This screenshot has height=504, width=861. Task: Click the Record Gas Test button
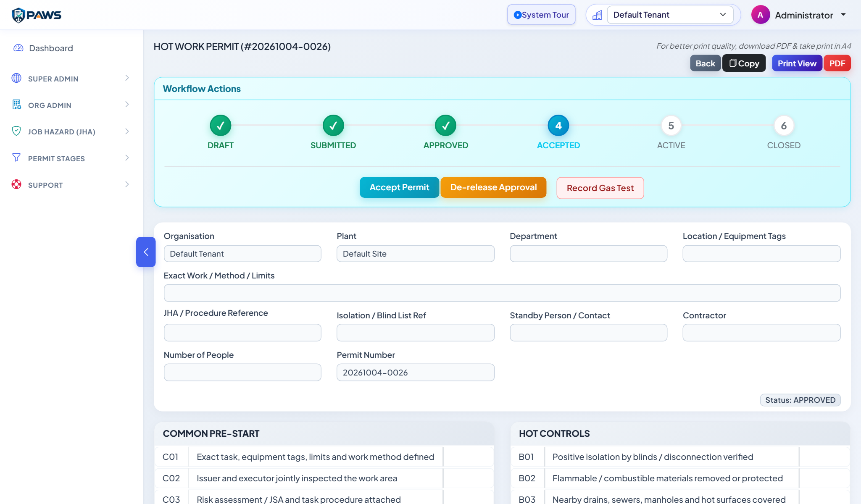pyautogui.click(x=600, y=188)
